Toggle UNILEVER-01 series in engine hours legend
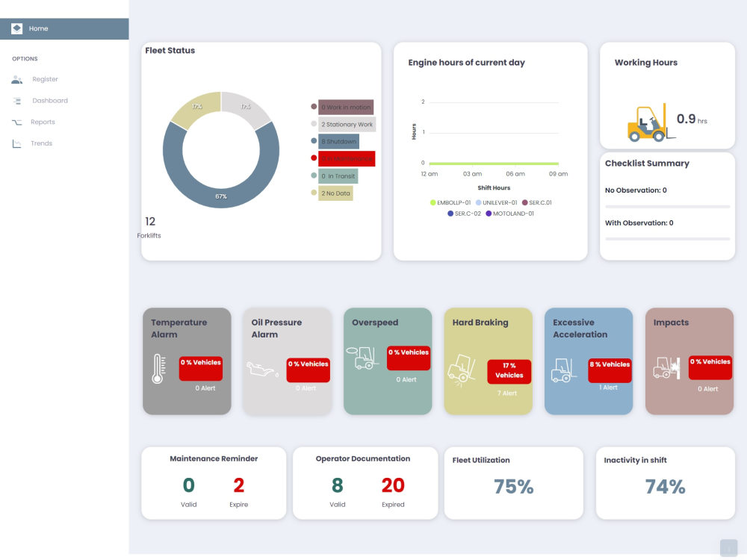747x560 pixels. pyautogui.click(x=497, y=203)
